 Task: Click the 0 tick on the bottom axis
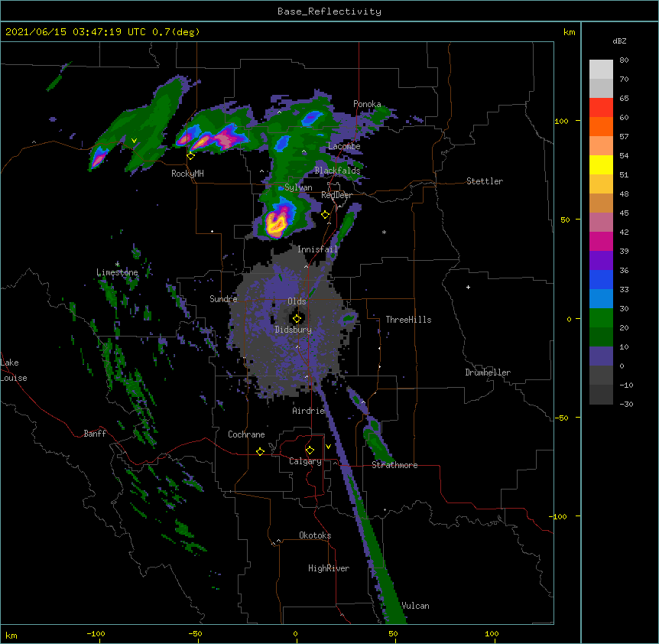coord(295,633)
